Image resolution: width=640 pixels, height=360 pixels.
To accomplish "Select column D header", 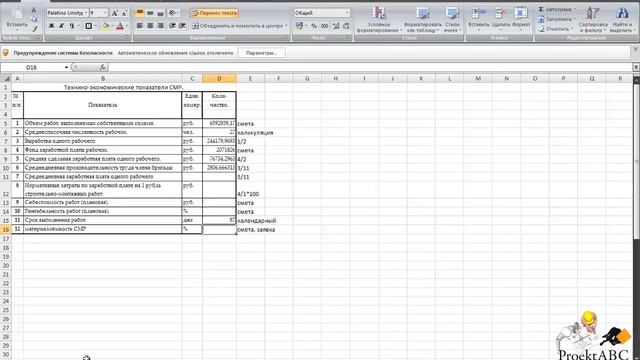I will (x=219, y=78).
